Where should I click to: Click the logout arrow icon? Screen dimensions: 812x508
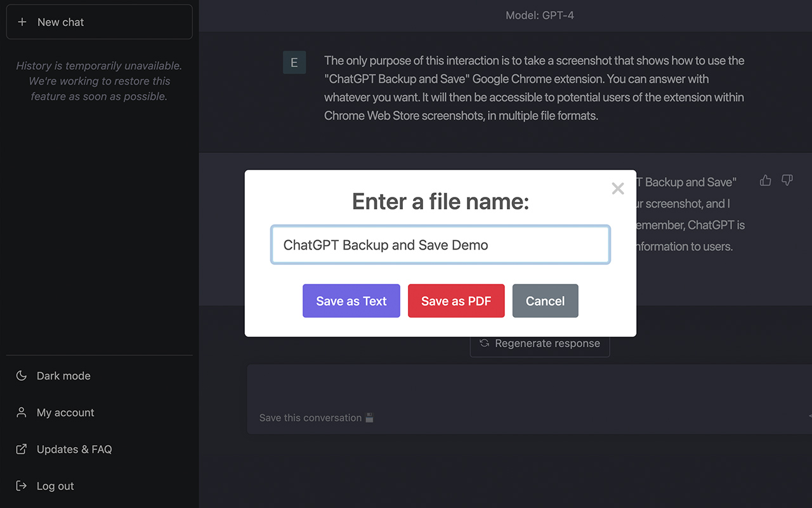22,486
